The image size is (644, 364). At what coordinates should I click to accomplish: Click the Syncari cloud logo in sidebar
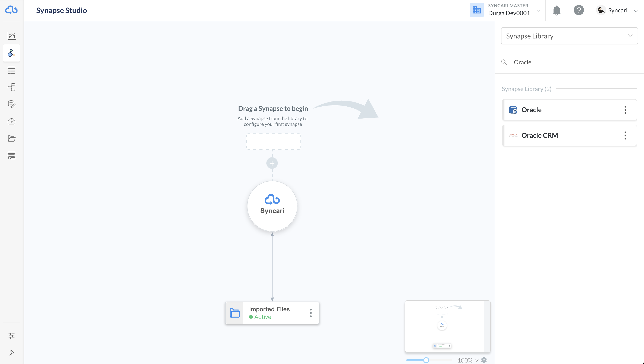coord(12,10)
